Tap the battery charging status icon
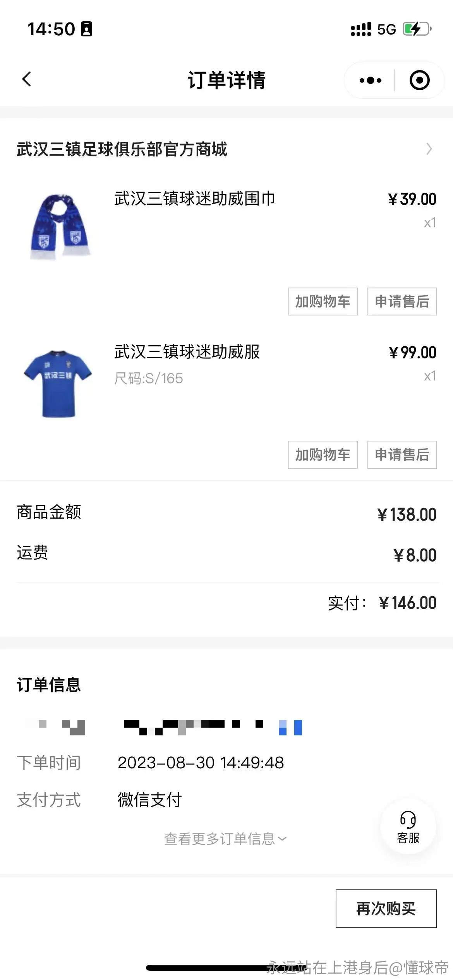Screen dimensions: 453x980 [417, 29]
